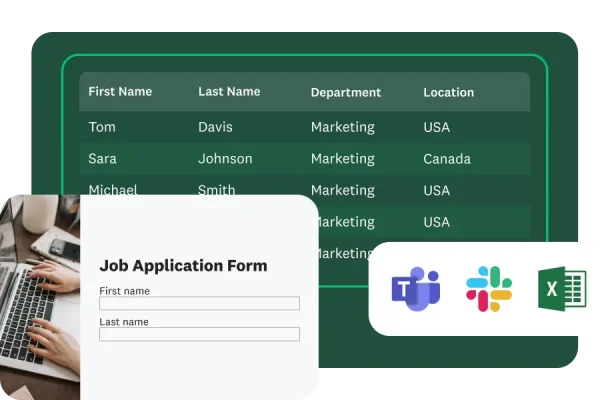
Task: Click USA in Michael Smith row
Action: pyautogui.click(x=436, y=191)
